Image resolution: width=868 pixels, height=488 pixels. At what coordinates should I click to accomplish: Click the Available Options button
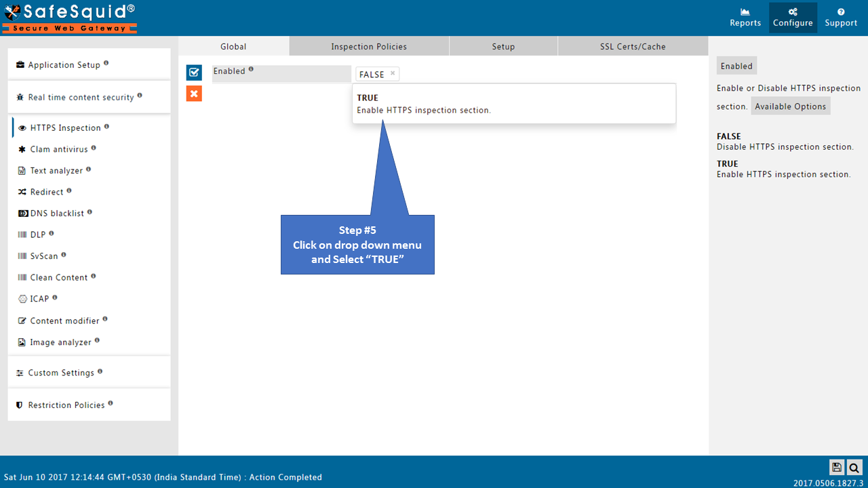[x=790, y=106]
